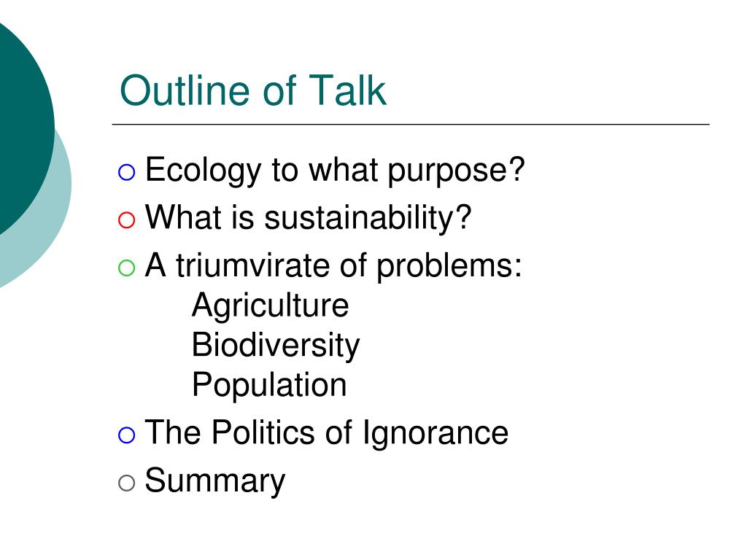Click 'The Politics of Ignorance' text
Image resolution: width=747 pixels, height=560 pixels.
point(326,433)
